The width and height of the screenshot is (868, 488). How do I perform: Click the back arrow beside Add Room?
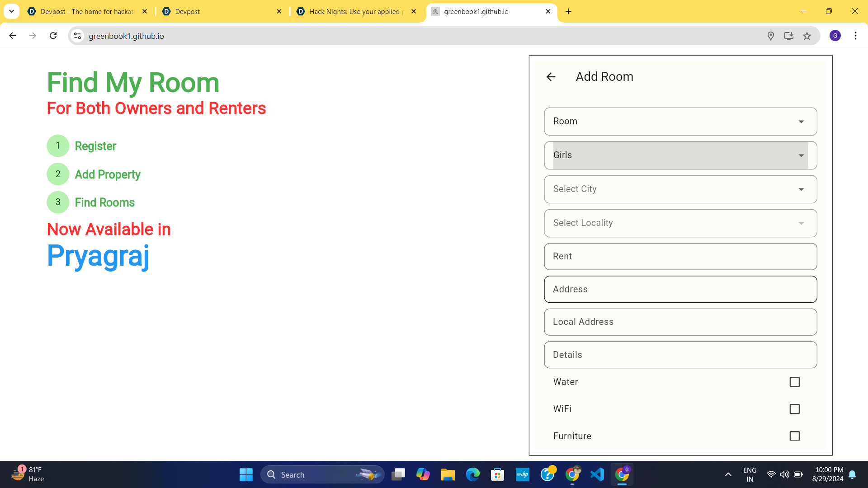551,77
